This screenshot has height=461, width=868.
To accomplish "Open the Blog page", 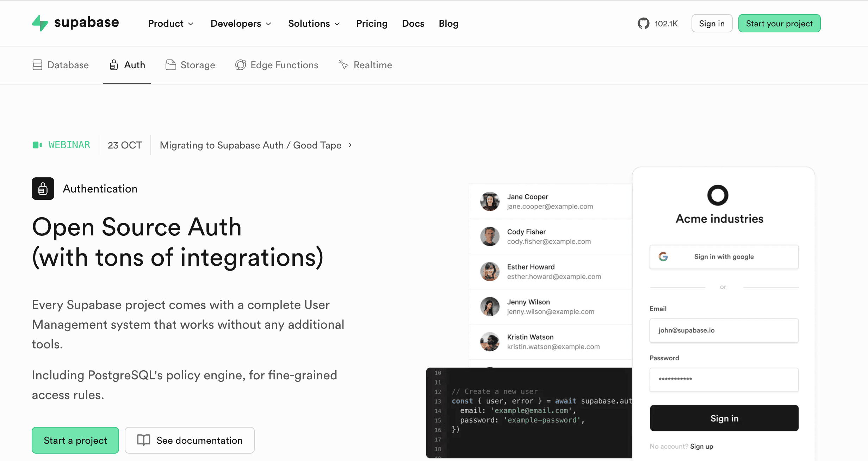I will (448, 24).
